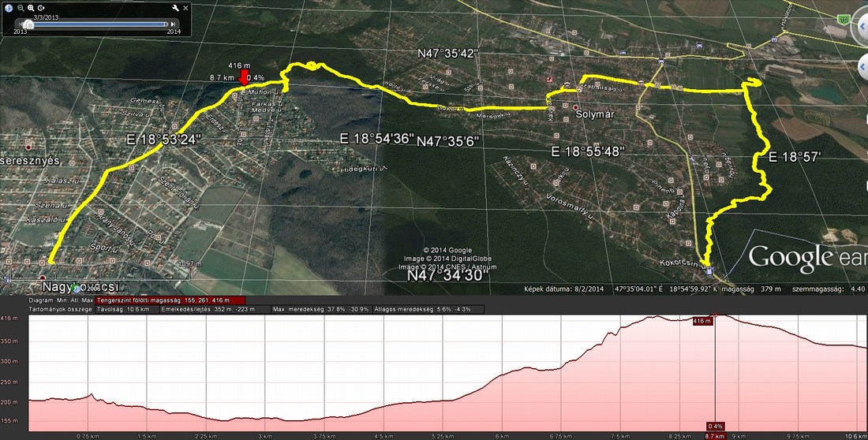Screen dimensions: 868x440
Task: Select the Solymár place marker
Action: point(576,107)
